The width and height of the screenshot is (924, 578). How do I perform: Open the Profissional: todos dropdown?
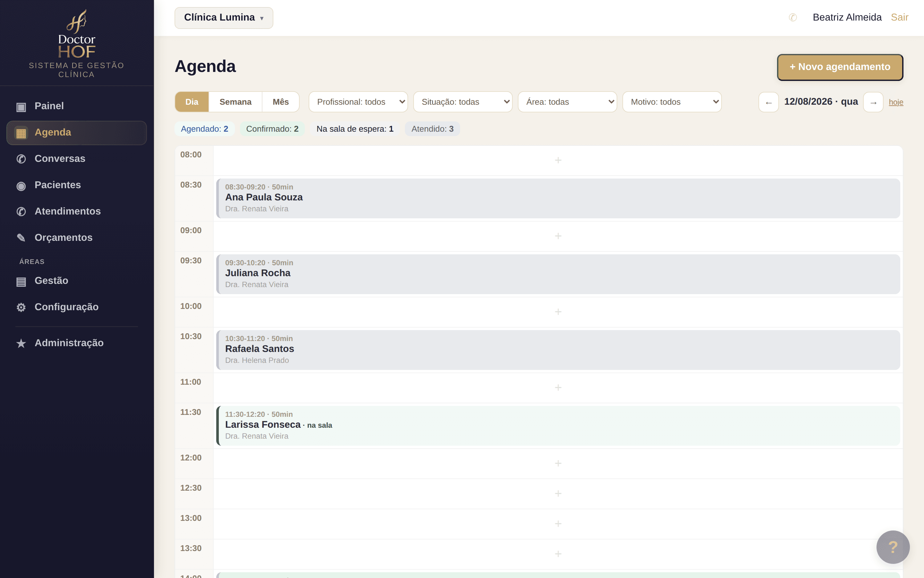pos(358,102)
